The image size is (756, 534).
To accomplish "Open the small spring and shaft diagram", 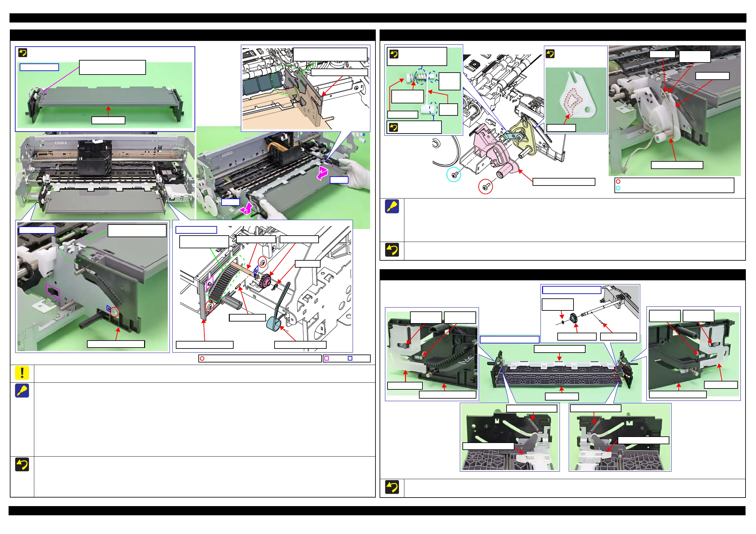I will click(424, 90).
